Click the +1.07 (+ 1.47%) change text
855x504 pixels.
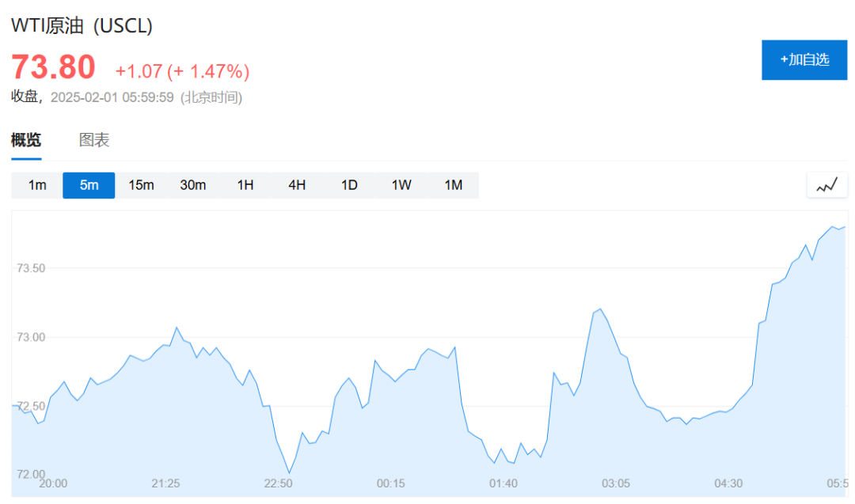coord(183,71)
